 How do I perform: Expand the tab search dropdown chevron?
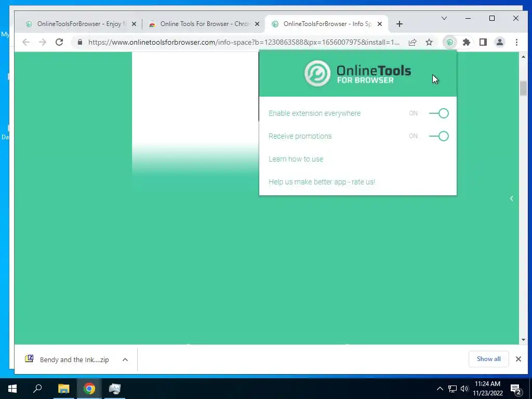[444, 18]
